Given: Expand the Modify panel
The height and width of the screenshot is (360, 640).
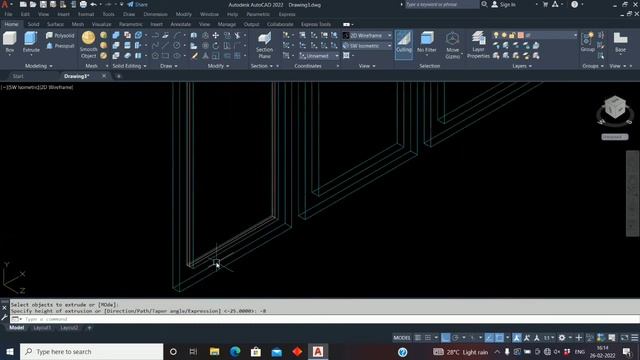Looking at the screenshot, I should point(218,66).
